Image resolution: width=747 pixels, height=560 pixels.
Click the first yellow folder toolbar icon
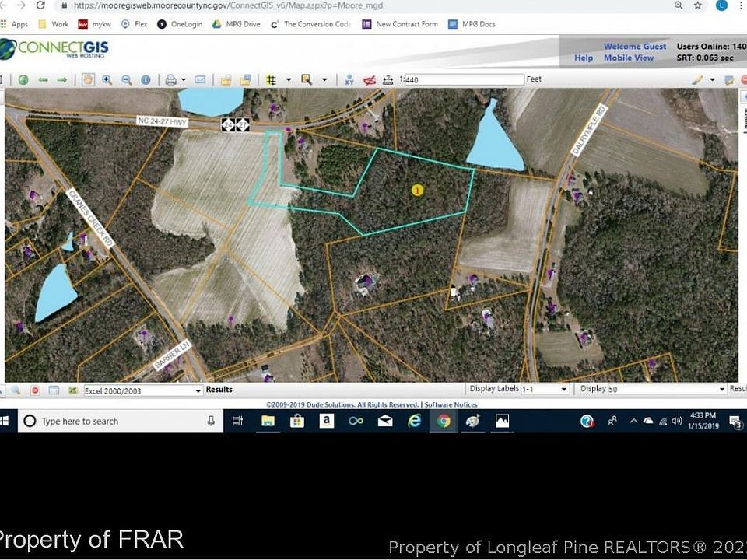coord(226,80)
